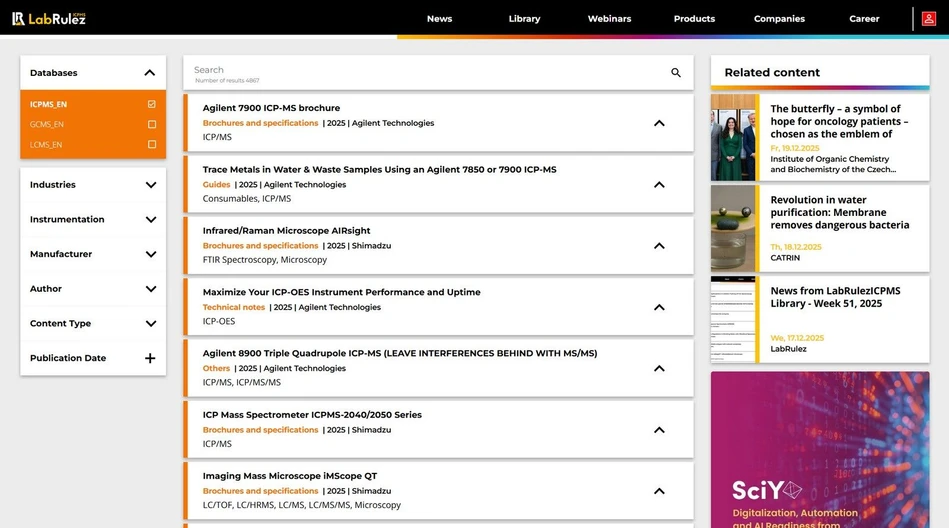Screen dimensions: 949x528
Task: Open 'Revolution in water purification' headline
Action: [x=839, y=213]
